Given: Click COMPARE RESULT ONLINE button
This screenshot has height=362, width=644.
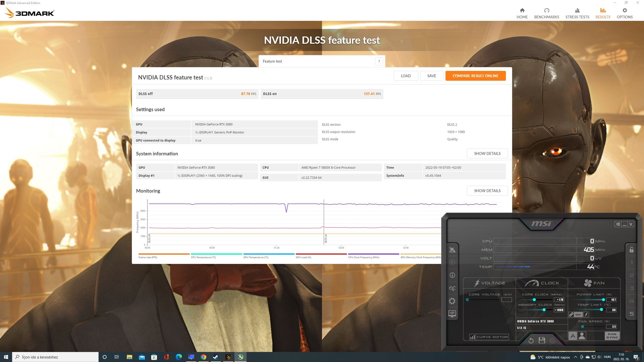Looking at the screenshot, I should 475,76.
